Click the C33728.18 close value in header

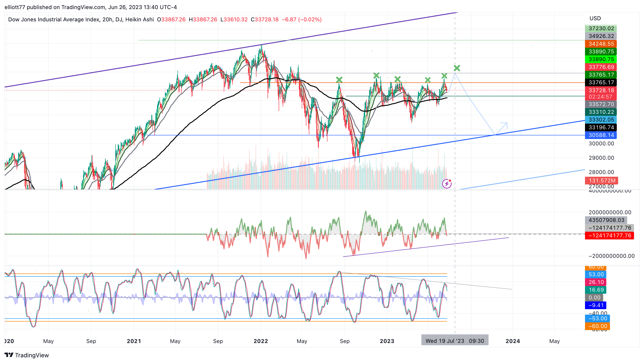click(x=265, y=20)
